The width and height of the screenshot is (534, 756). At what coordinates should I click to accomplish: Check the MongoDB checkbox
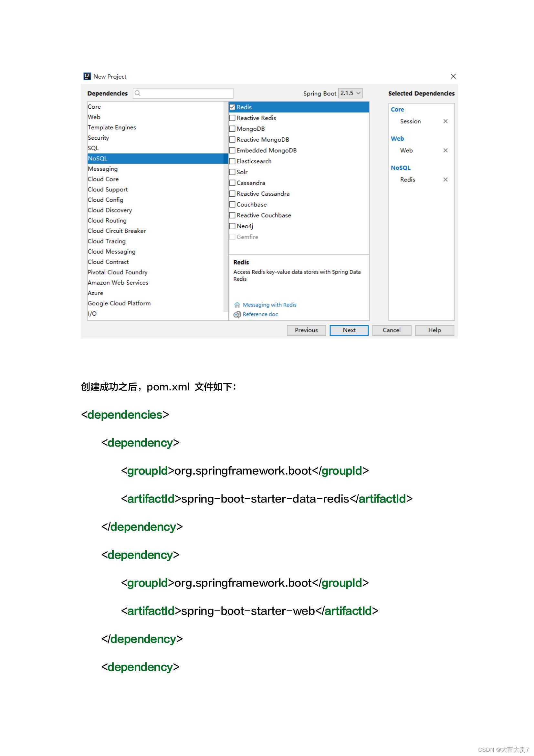(232, 128)
